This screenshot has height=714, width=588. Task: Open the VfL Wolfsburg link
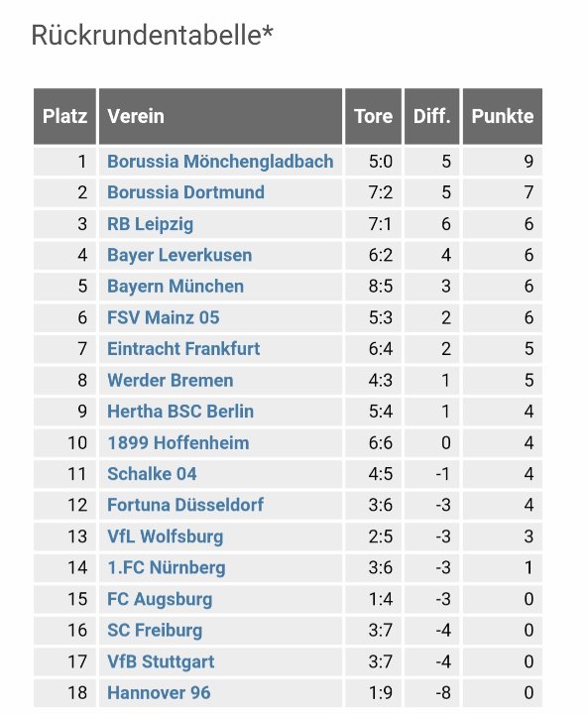(166, 536)
